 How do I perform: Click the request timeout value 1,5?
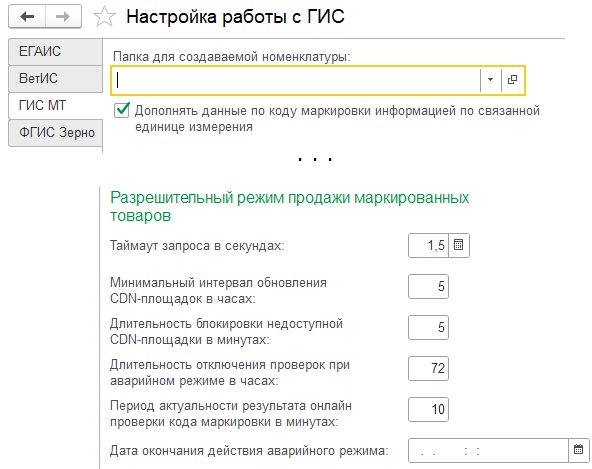point(429,245)
